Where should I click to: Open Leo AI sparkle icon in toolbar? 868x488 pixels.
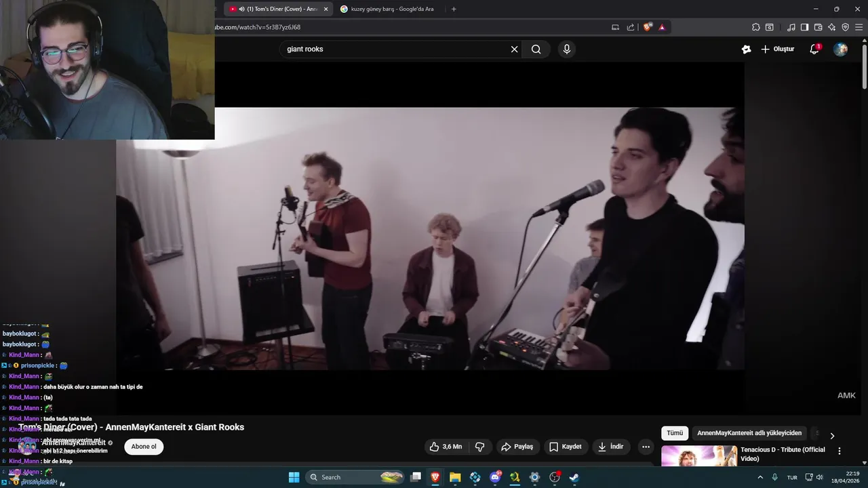click(x=832, y=27)
